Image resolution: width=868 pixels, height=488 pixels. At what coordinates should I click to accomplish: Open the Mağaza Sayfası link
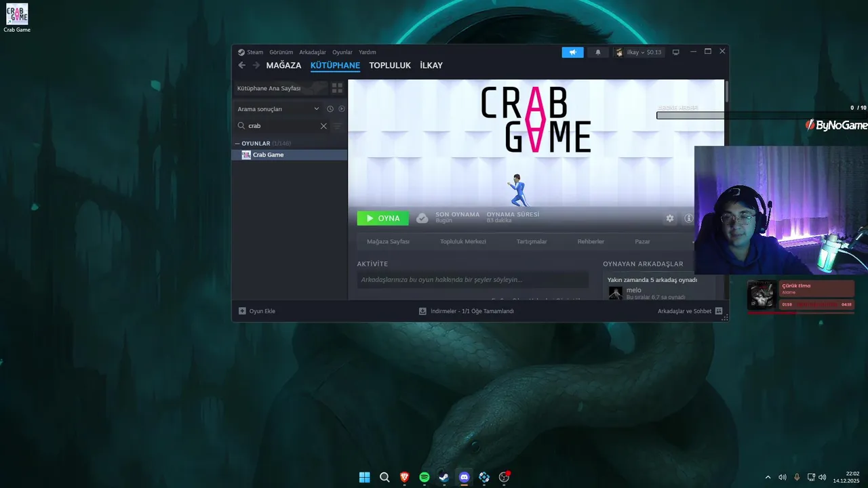point(388,241)
